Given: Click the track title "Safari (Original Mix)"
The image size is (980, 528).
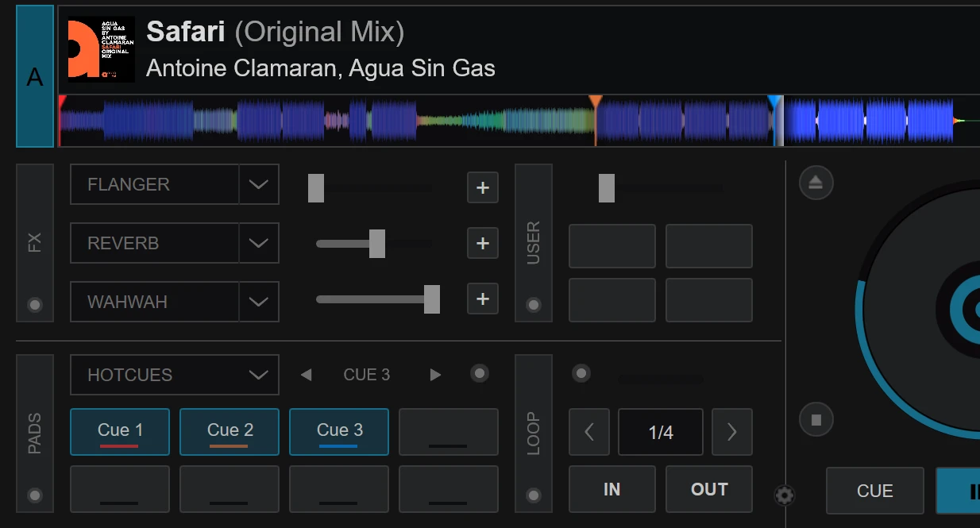Looking at the screenshot, I should (x=276, y=32).
